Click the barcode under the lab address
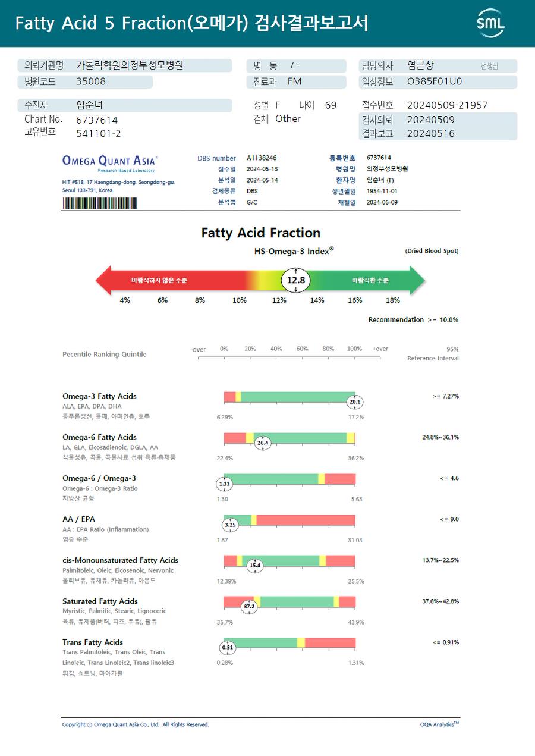Screen dimensions: 535x756 click(99, 203)
